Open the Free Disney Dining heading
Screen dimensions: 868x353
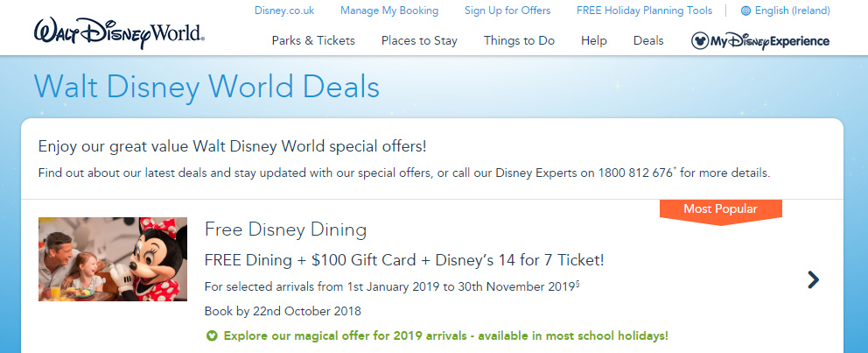tap(285, 230)
